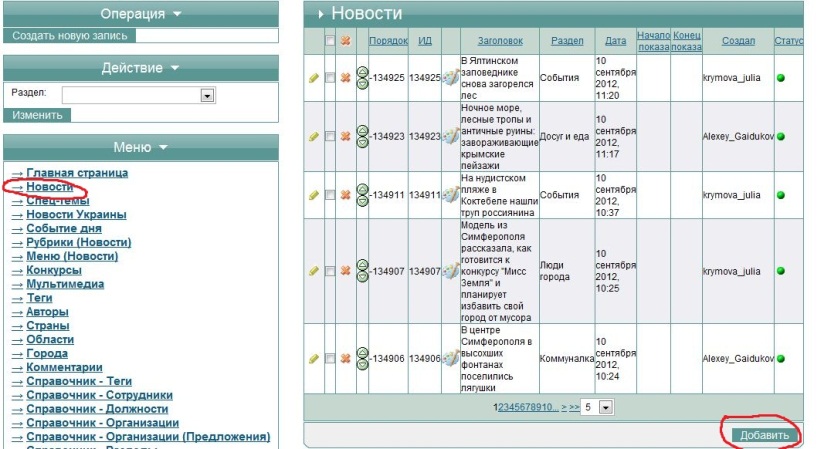Delete row 134907 with orange cross
The height and width of the screenshot is (449, 824).
pos(345,271)
